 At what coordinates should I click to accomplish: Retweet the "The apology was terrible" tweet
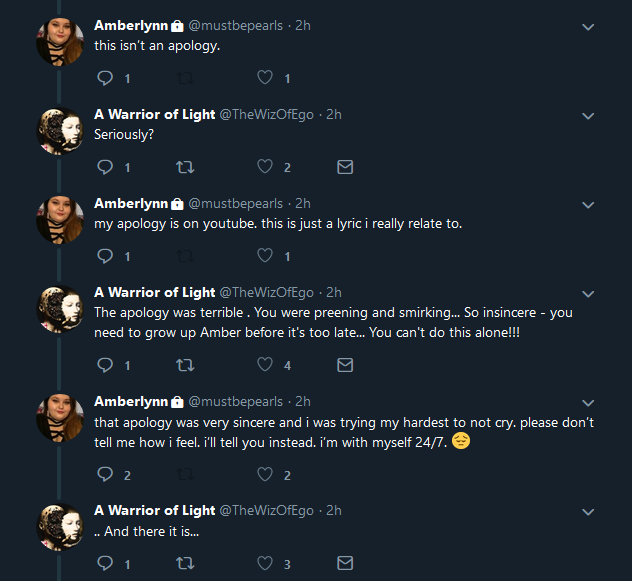coord(185,365)
